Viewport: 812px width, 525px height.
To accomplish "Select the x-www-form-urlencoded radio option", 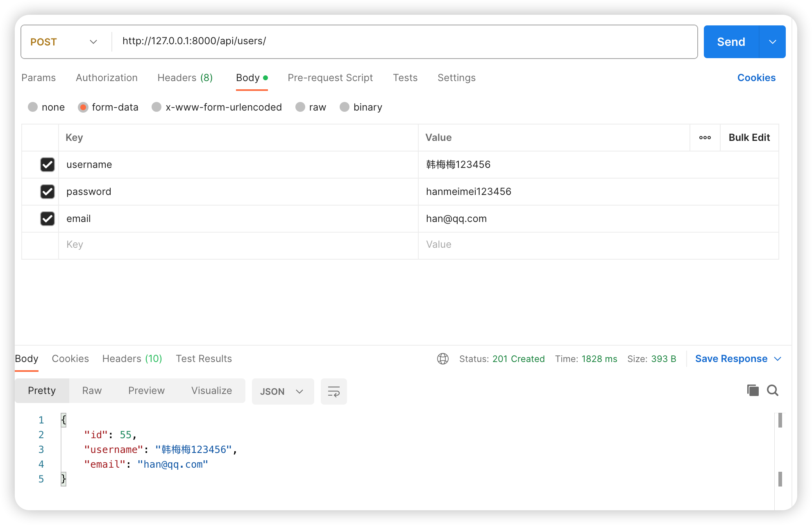I will pos(157,107).
